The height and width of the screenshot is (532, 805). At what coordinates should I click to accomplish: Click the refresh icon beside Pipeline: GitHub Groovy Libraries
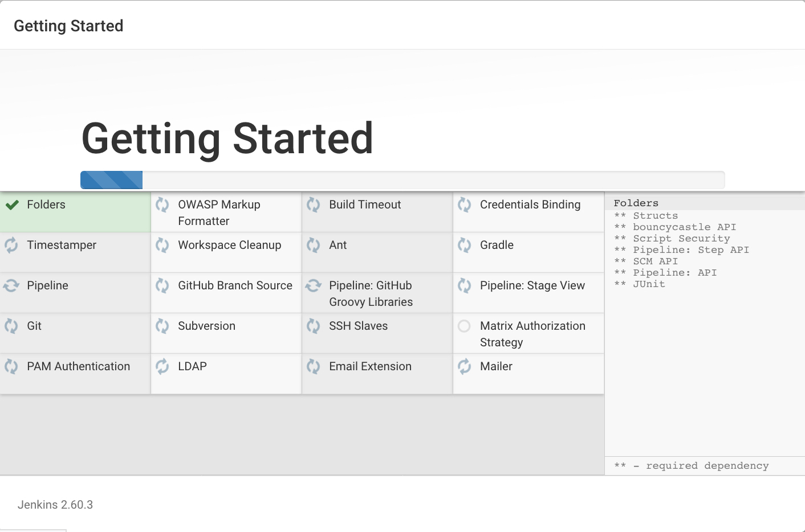tap(314, 286)
